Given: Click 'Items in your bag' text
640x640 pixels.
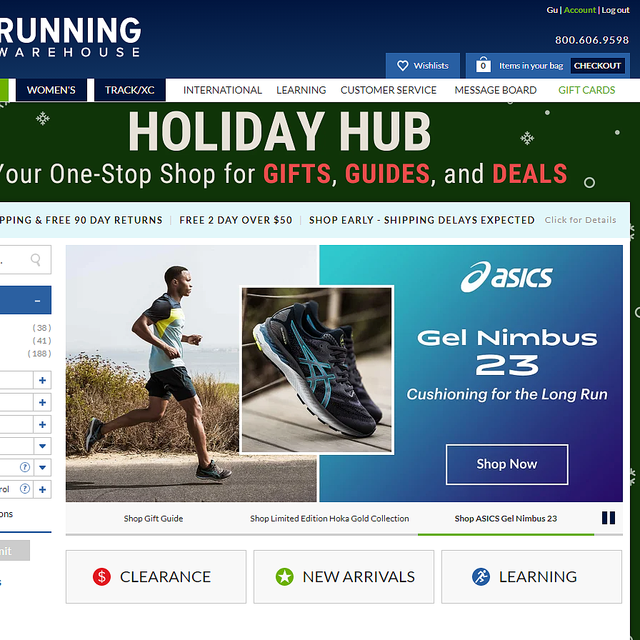Looking at the screenshot, I should [x=531, y=66].
